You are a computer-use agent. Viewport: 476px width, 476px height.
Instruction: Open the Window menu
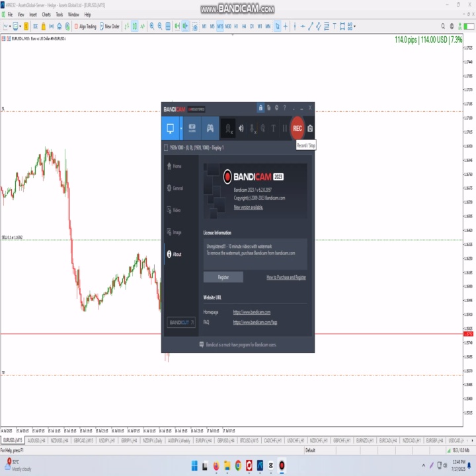[73, 15]
